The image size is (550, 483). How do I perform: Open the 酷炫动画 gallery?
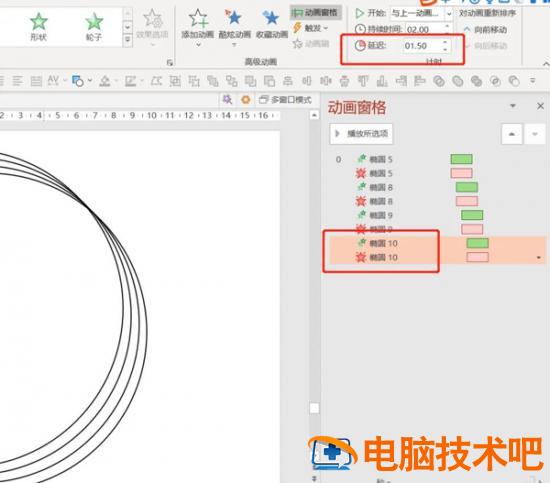[234, 28]
